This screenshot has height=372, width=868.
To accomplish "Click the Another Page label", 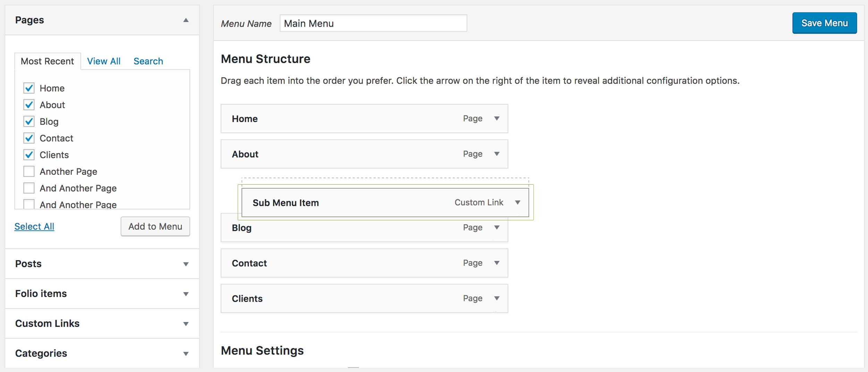I will [x=68, y=172].
